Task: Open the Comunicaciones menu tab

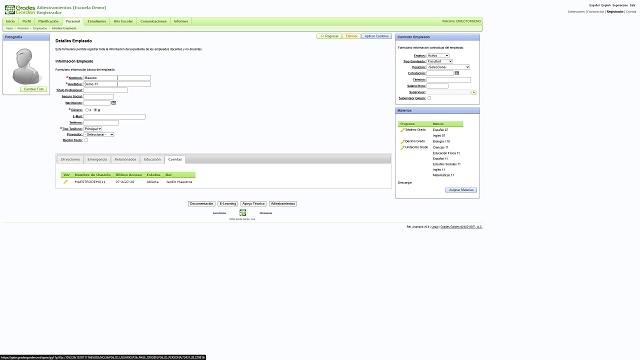Action: click(x=153, y=21)
